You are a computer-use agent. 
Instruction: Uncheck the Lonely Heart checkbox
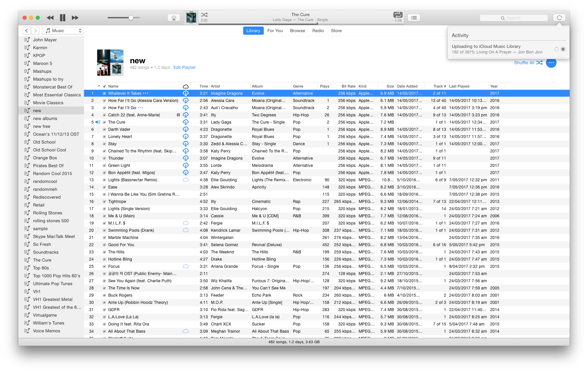(x=104, y=137)
